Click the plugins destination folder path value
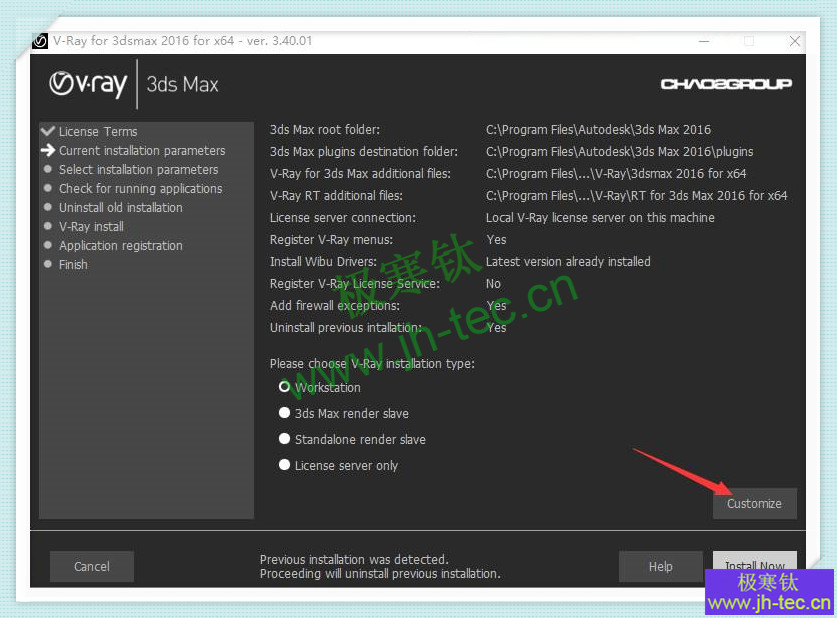Screen dimensions: 837x618 (x=619, y=152)
